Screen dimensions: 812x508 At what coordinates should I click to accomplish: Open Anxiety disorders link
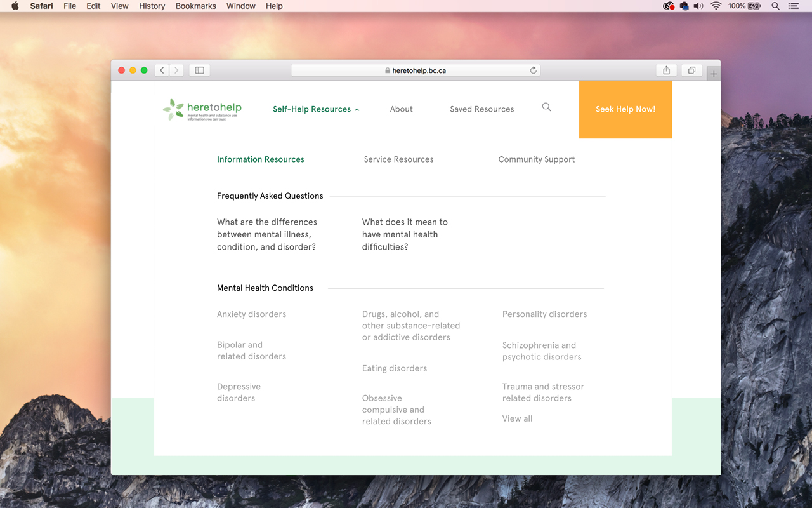[x=251, y=314]
